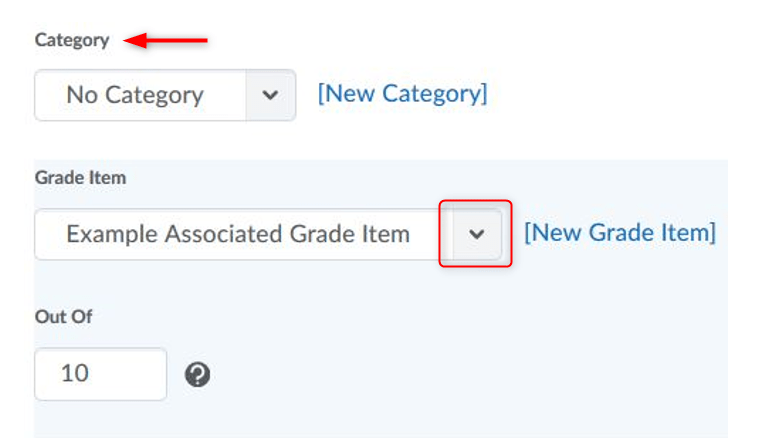Open the [New Category] link
The image size is (757, 438).
coord(402,94)
